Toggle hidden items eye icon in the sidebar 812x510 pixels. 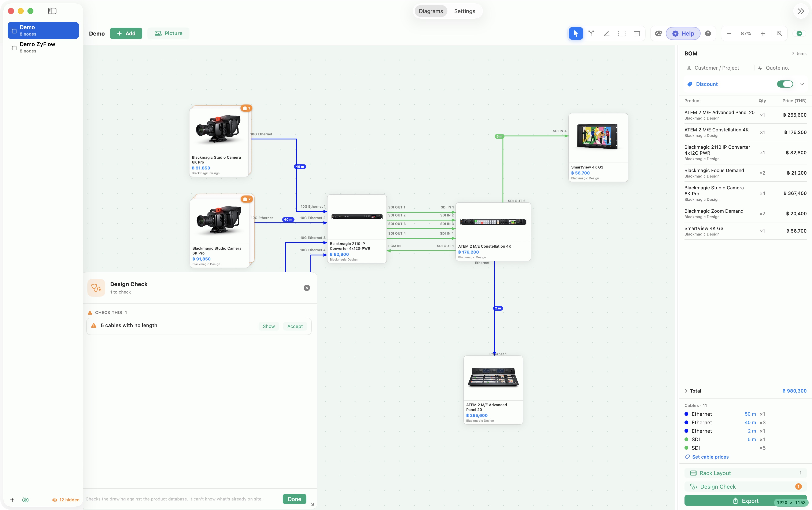[26, 500]
